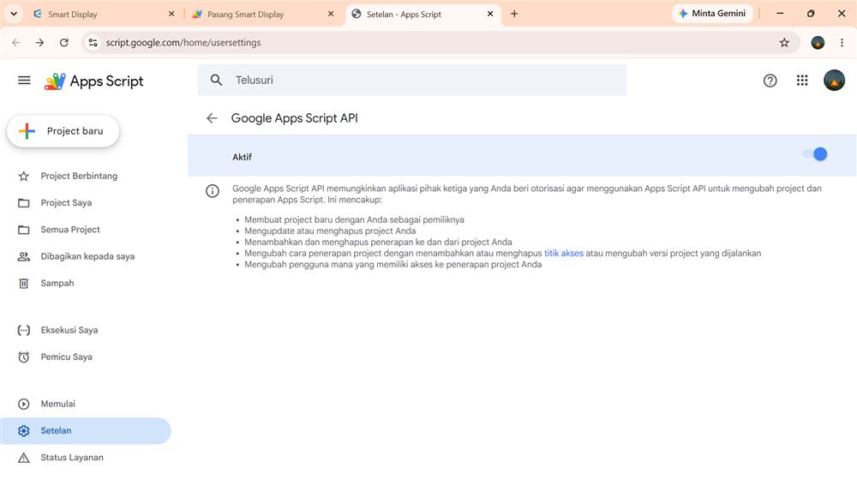Click the search magnifier icon

click(x=217, y=80)
